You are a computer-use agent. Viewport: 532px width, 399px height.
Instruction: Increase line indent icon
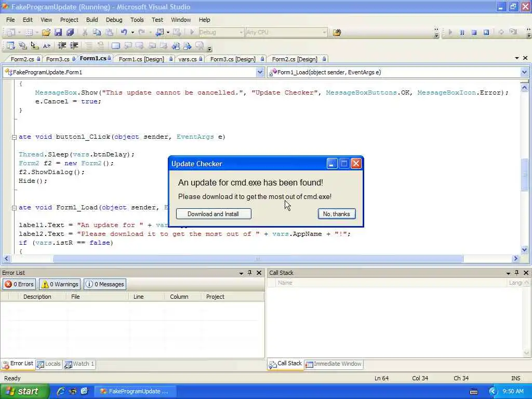tap(74, 46)
